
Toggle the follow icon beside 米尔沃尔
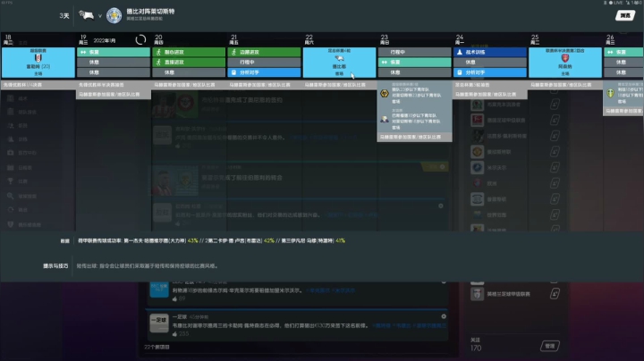[x=555, y=167]
